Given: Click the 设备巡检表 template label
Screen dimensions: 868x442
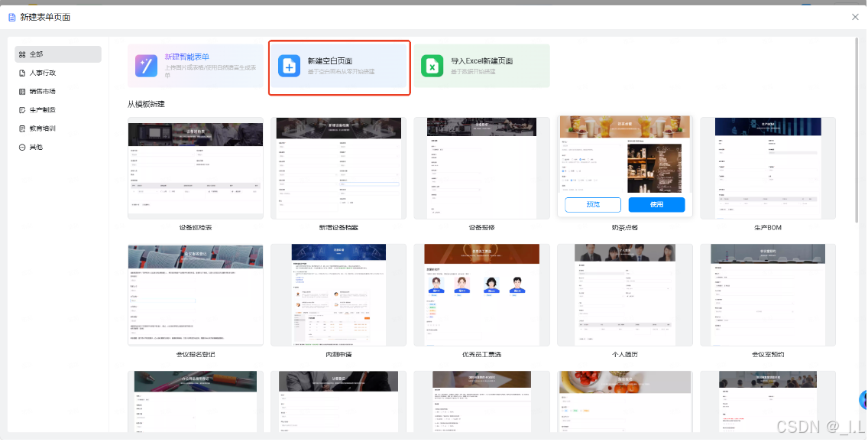Looking at the screenshot, I should coord(196,228).
